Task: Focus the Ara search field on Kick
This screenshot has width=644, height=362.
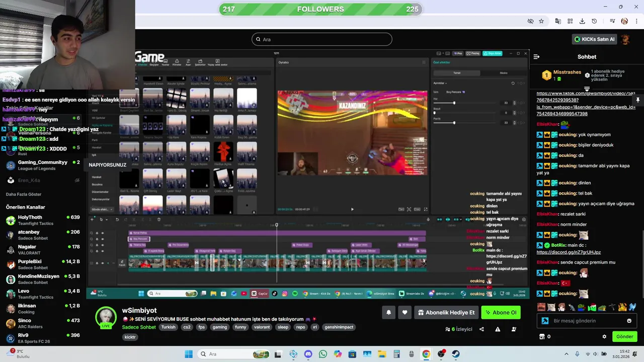Action: click(321, 39)
